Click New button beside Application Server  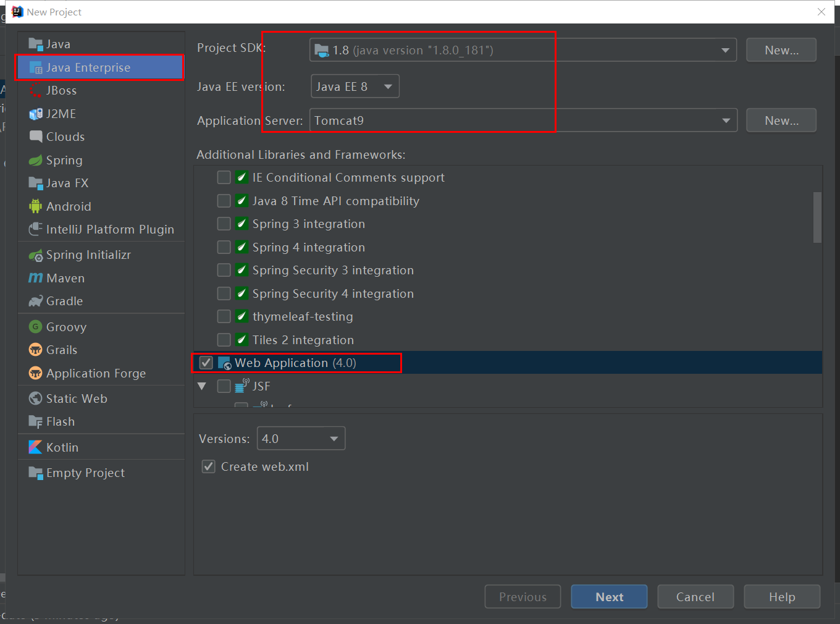781,120
